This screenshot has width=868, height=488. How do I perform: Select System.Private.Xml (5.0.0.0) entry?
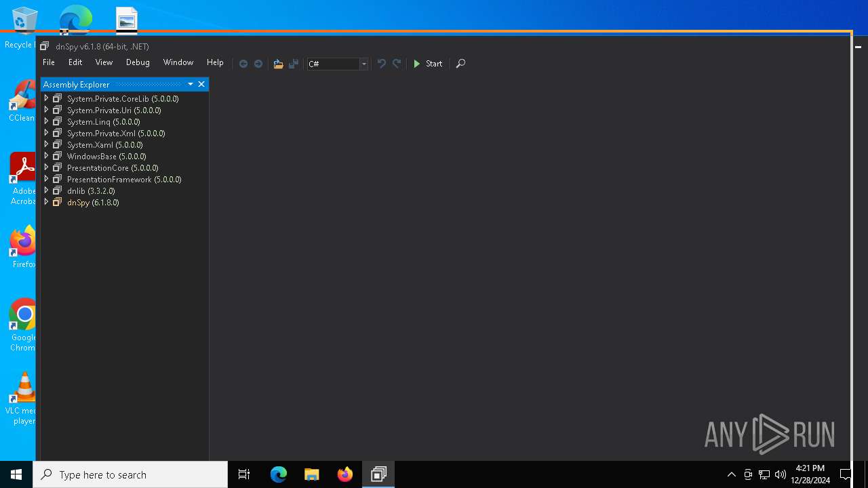point(116,134)
